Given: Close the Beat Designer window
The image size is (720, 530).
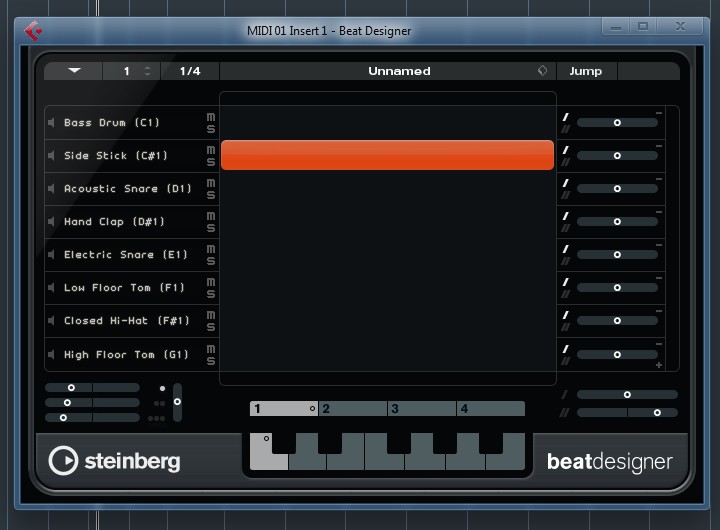Looking at the screenshot, I should 681,26.
